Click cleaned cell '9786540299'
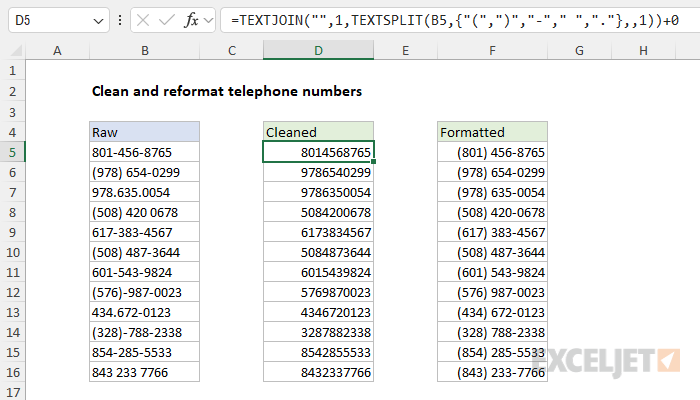700x400 pixels. 318,172
